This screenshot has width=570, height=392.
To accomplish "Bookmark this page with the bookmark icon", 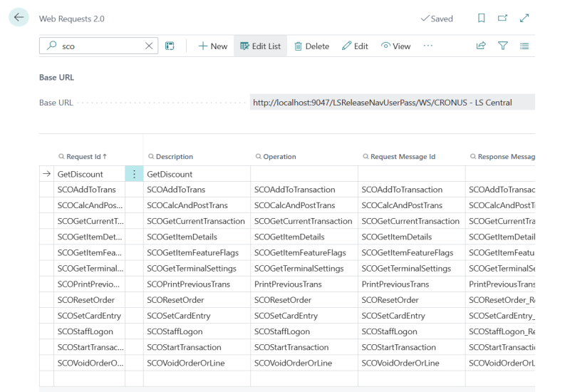I will (482, 19).
